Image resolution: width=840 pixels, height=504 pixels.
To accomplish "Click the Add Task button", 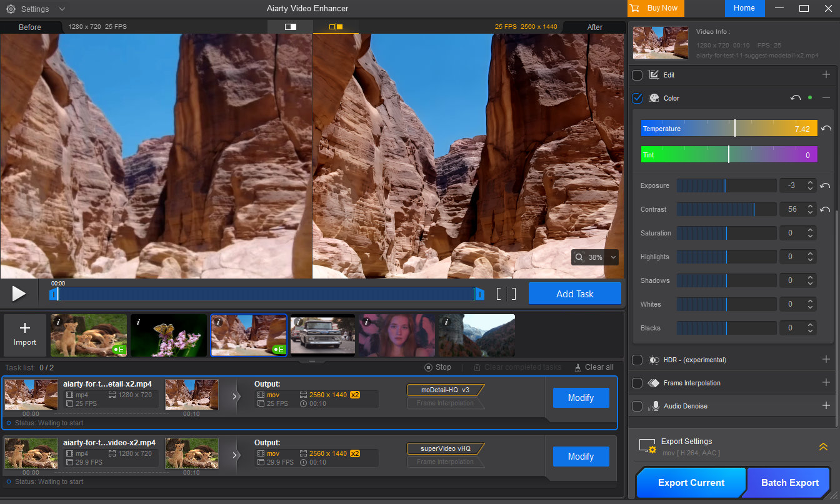I will [574, 294].
